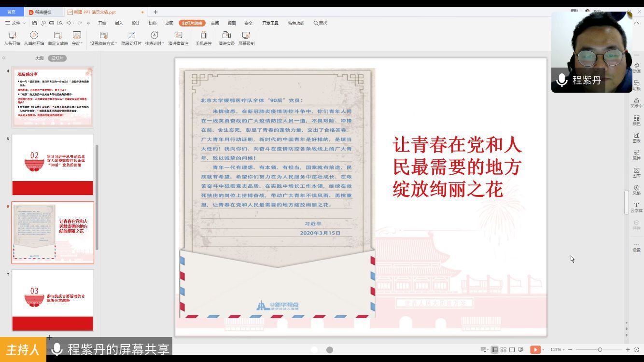This screenshot has width=644, height=362.
Task: Open the 115% zoom level dropdown
Action: tap(557, 349)
